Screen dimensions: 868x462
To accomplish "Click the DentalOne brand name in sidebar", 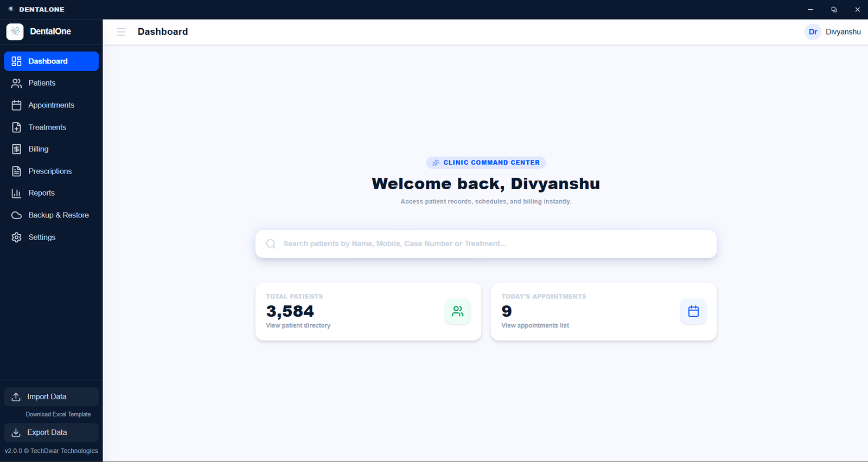I will (x=50, y=31).
